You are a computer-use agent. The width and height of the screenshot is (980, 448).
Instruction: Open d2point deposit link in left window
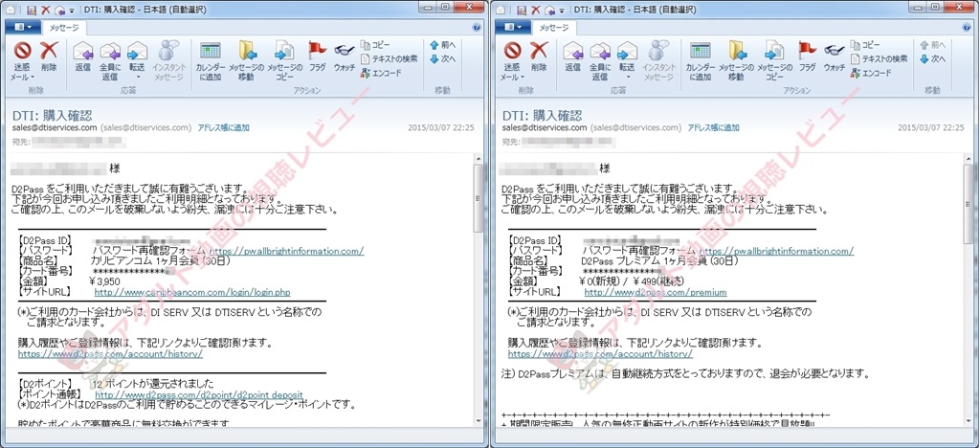[199, 395]
